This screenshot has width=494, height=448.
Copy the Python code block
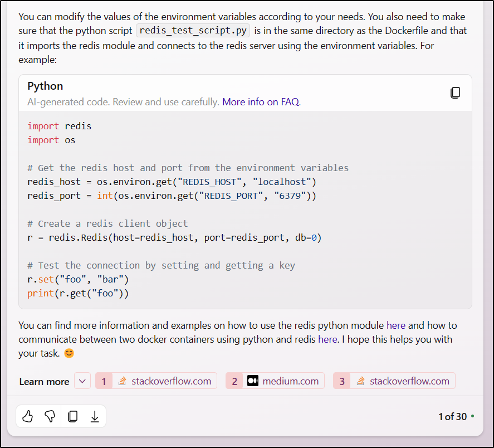pos(455,92)
